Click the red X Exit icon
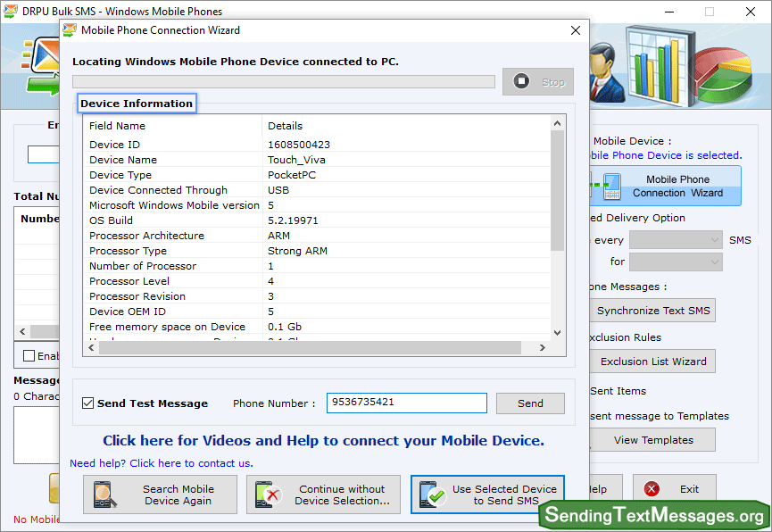772x532 pixels. [652, 488]
